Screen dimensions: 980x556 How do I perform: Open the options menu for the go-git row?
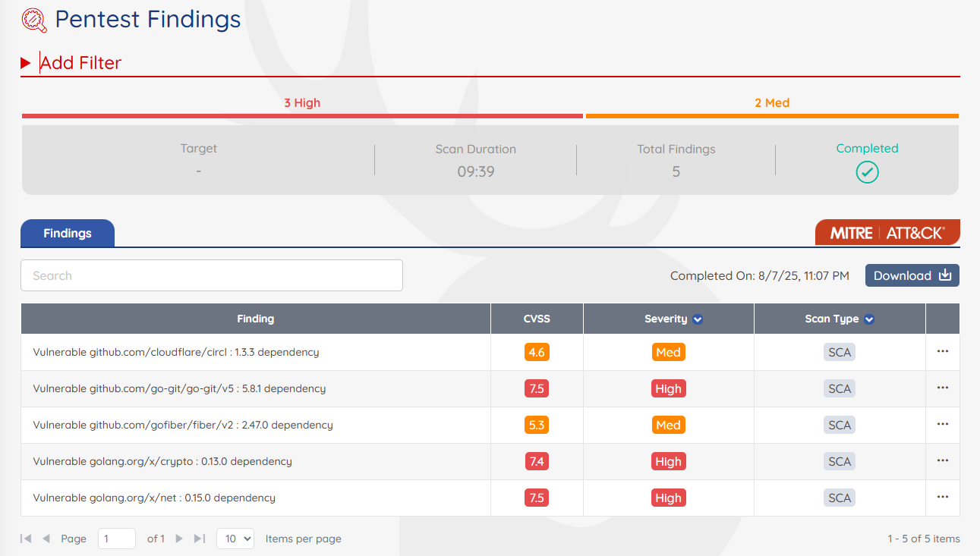(943, 388)
